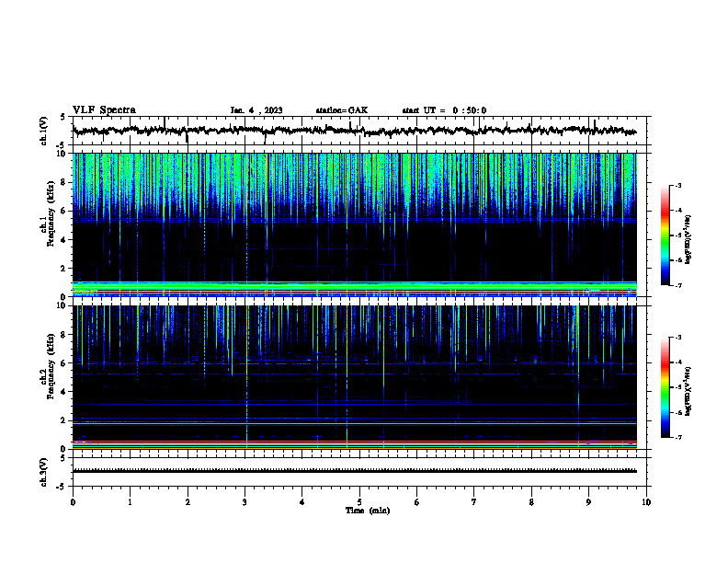Viewport: 728px width, 563px height.
Task: Click the "station=GAK" header text
Action: 342,110
